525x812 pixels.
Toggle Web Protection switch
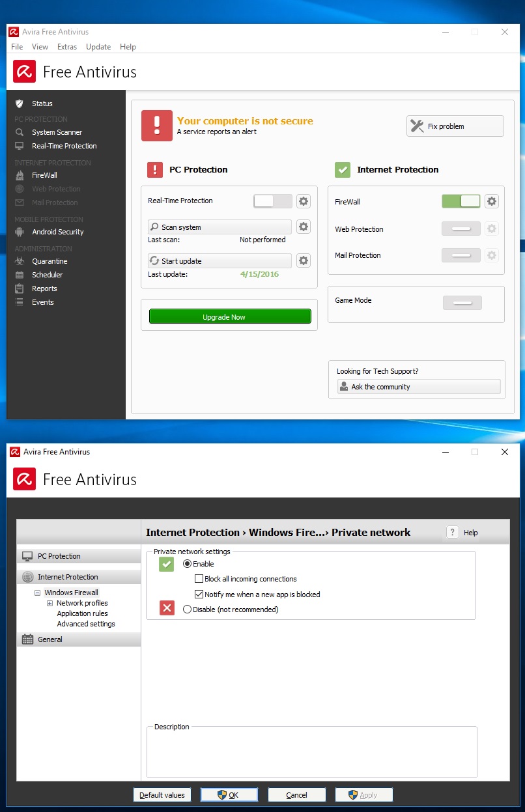(x=461, y=229)
